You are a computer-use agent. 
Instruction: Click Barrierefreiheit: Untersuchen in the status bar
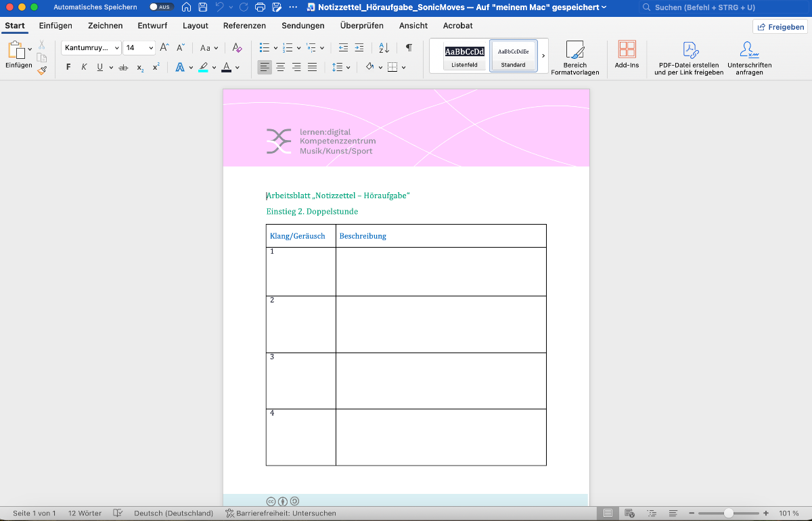[x=280, y=514]
